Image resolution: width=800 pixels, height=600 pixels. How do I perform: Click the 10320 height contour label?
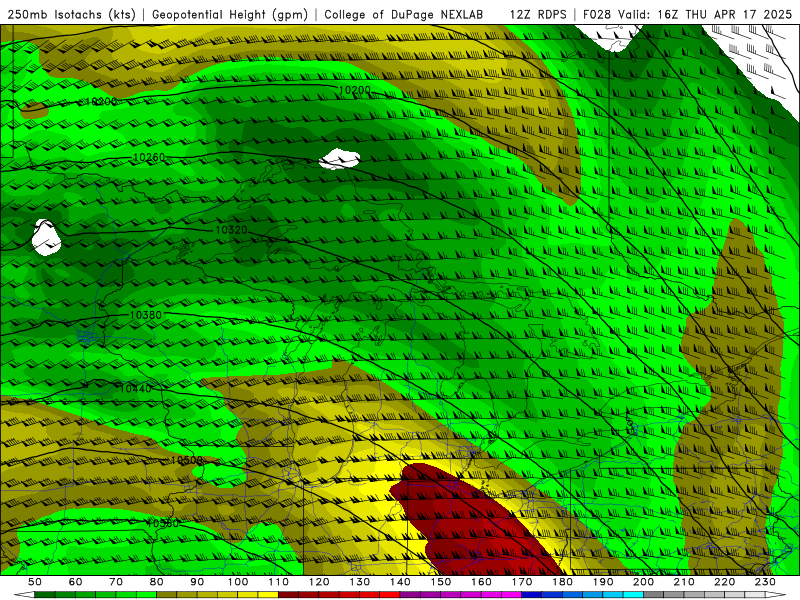[x=231, y=230]
